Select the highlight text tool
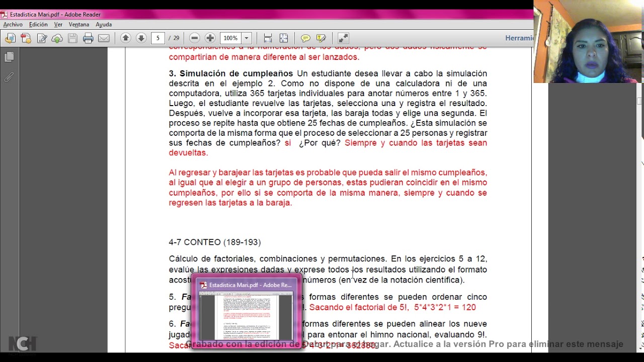The height and width of the screenshot is (362, 644). (x=321, y=38)
